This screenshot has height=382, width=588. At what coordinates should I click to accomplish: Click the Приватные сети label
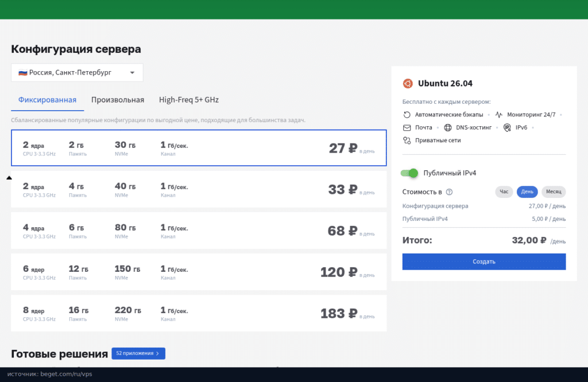tap(438, 141)
